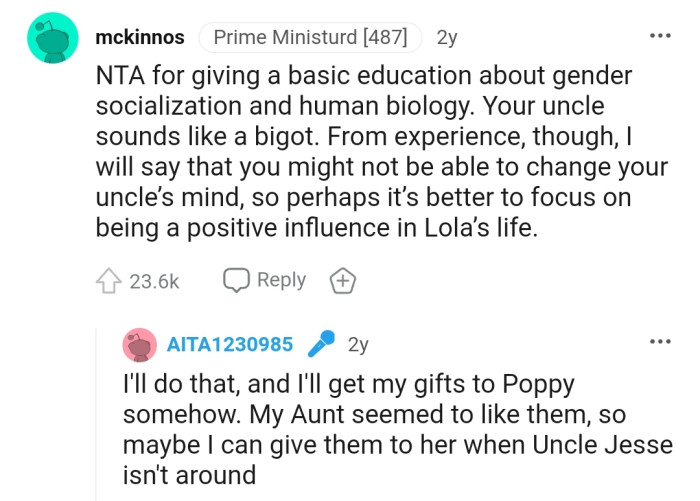Click the award plus icon
The height and width of the screenshot is (501, 700).
tap(344, 281)
